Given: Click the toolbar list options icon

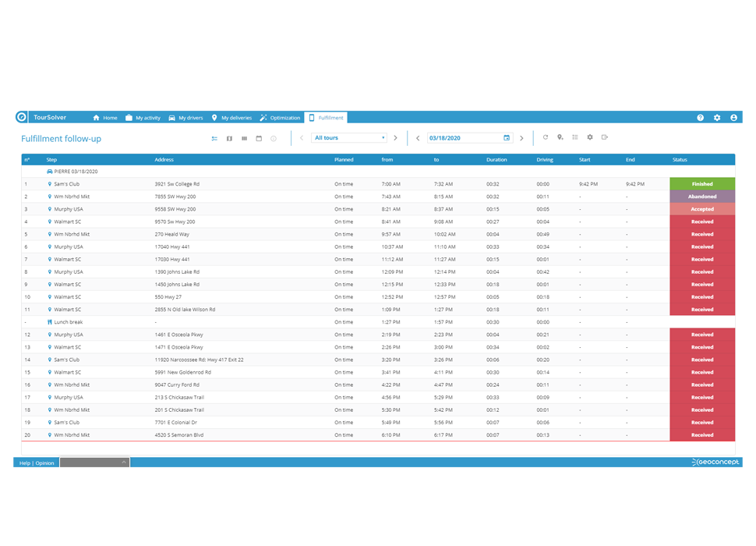Looking at the screenshot, I should (574, 137).
